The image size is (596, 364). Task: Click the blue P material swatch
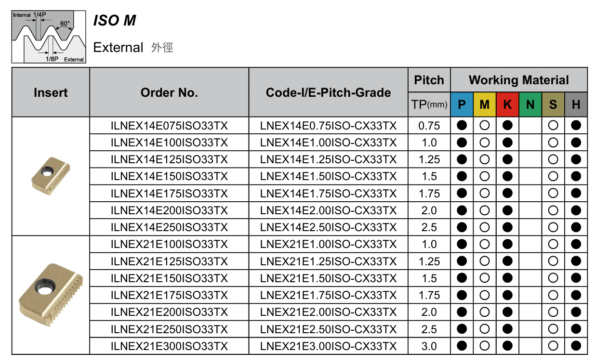tap(462, 104)
